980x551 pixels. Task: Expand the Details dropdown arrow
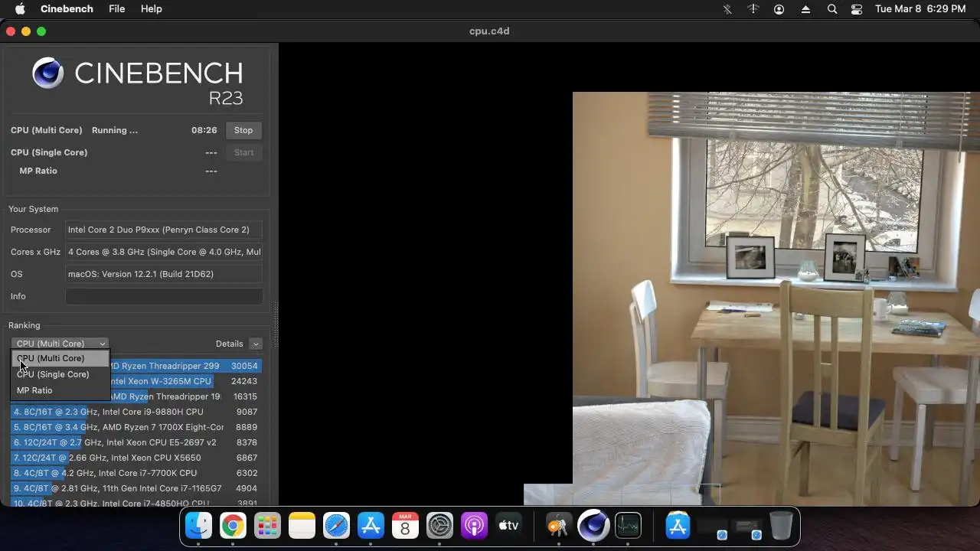coord(256,344)
